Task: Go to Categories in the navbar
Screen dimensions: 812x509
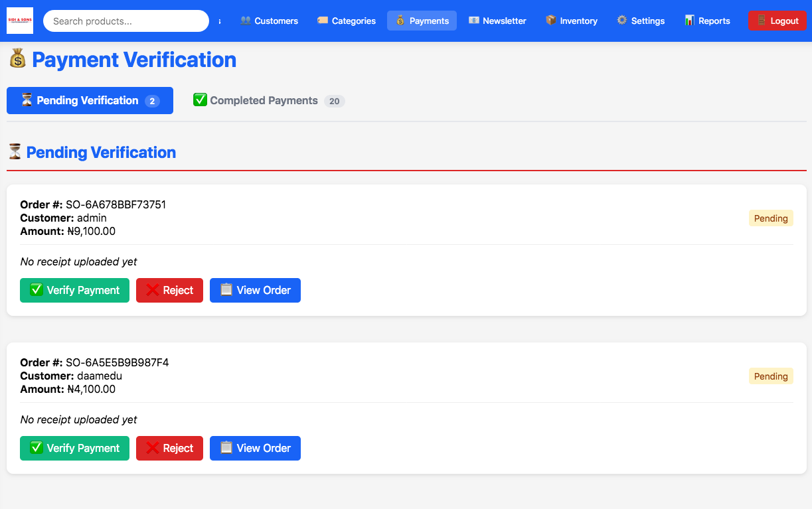Action: [x=347, y=21]
